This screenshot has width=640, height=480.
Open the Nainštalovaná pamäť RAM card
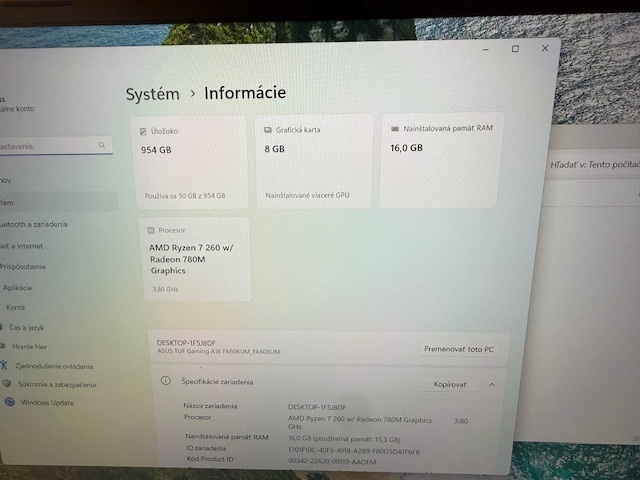point(441,161)
